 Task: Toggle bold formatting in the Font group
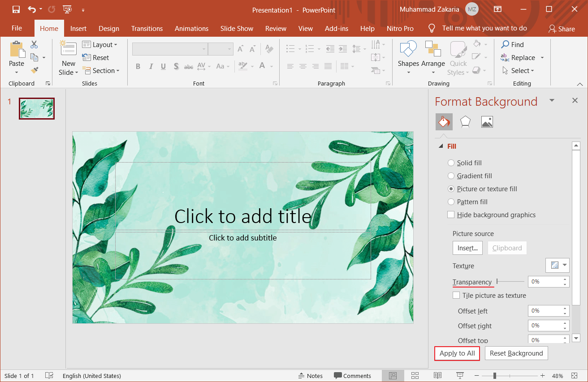[138, 66]
